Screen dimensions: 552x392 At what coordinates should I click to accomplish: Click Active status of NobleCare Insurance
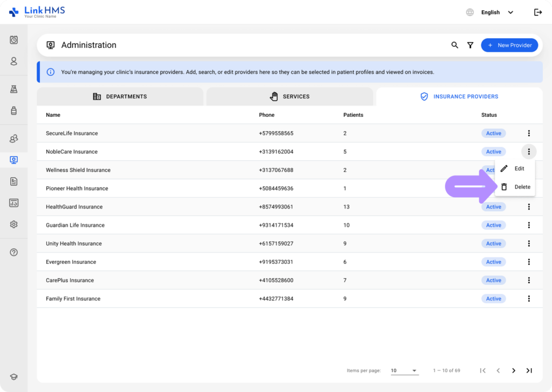(x=494, y=151)
